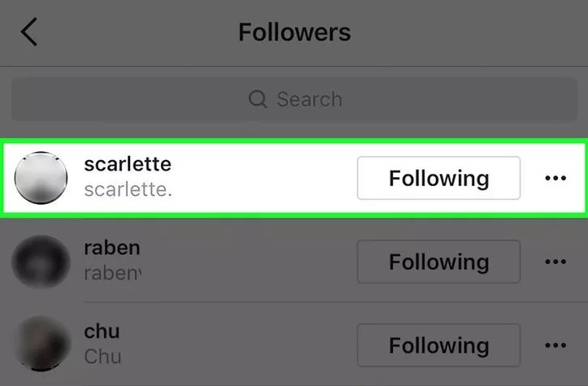Open the scarlette username link
The height and width of the screenshot is (386, 588).
click(x=128, y=164)
